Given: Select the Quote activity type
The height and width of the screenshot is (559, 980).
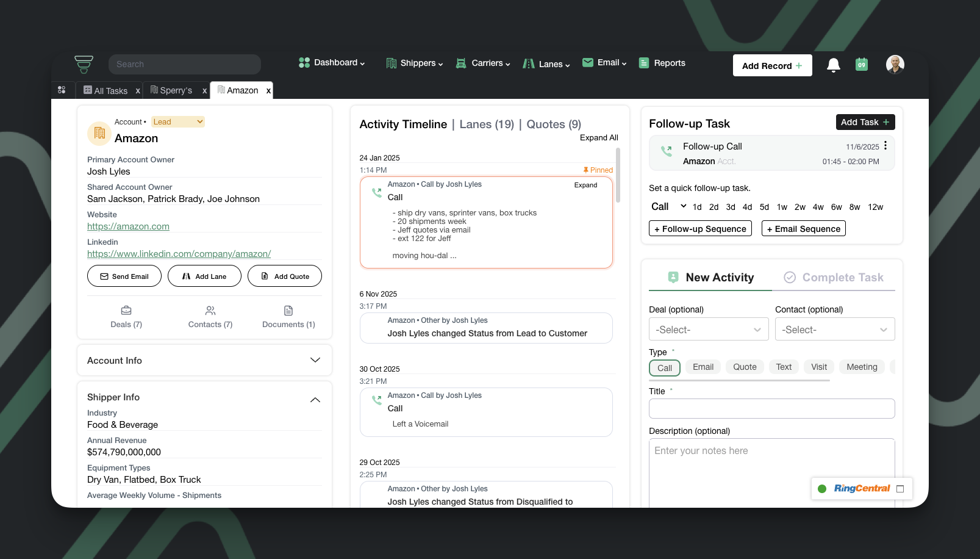Looking at the screenshot, I should click(x=745, y=367).
